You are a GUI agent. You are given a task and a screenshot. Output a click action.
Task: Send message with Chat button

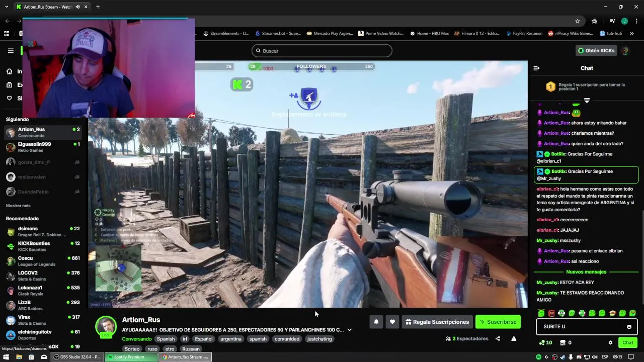pos(628,343)
